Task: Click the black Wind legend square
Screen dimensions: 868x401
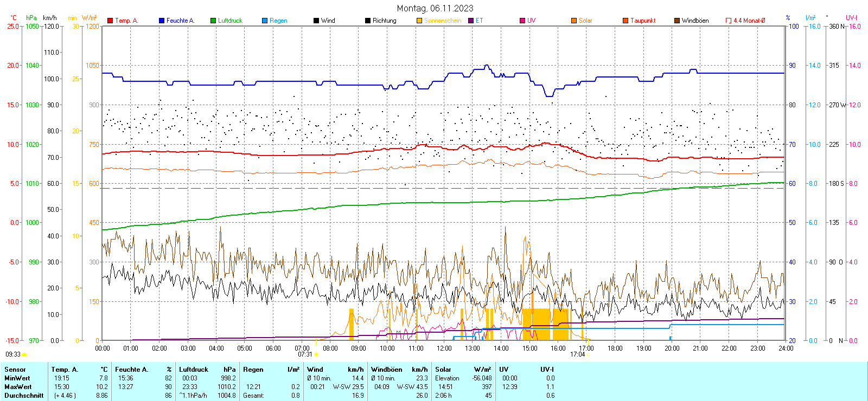Action: (x=316, y=21)
